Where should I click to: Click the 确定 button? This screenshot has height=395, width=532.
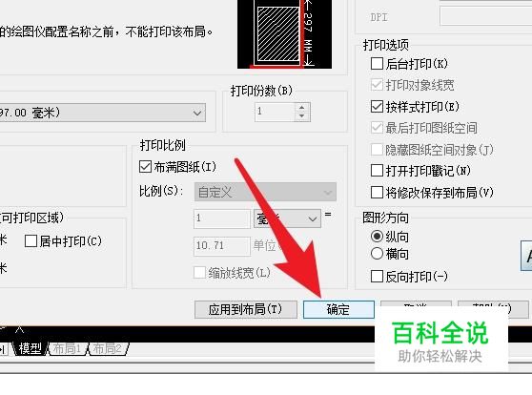[x=338, y=309]
